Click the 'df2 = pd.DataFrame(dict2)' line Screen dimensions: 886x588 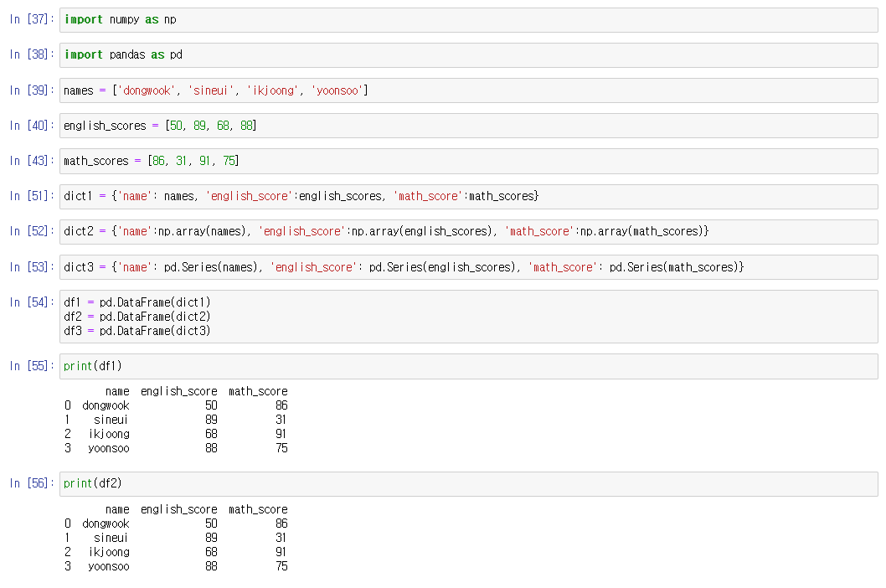coord(137,317)
